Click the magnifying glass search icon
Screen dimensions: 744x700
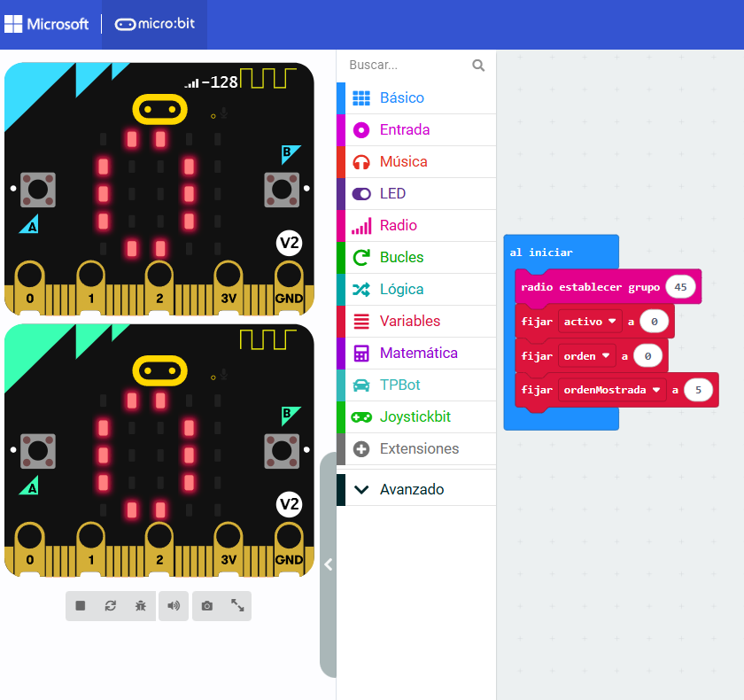pos(478,66)
